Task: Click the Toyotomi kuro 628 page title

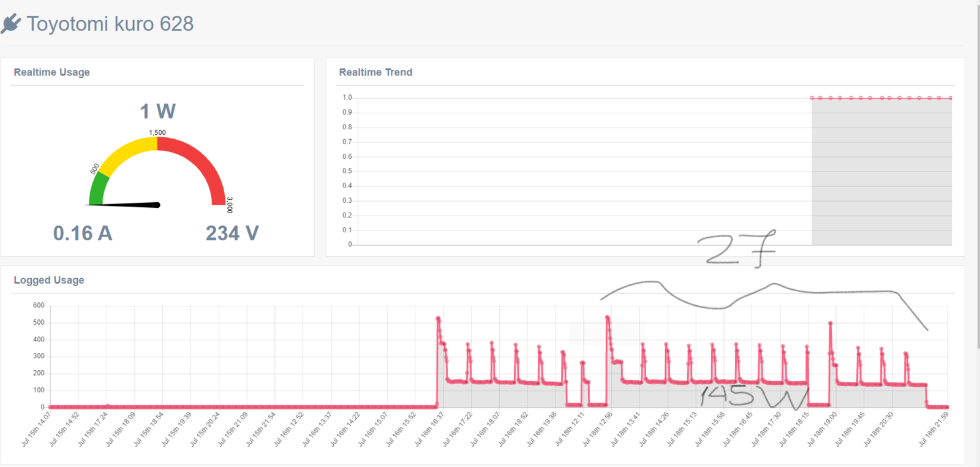Action: pos(110,23)
